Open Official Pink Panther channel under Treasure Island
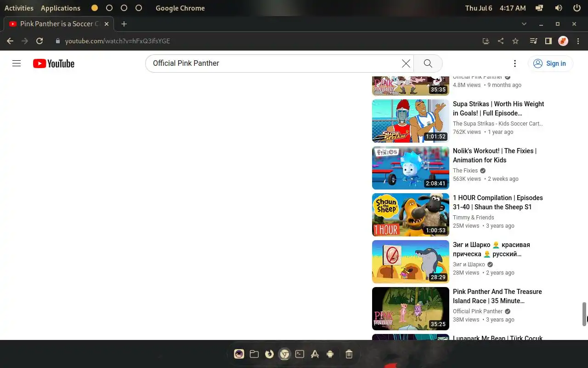The image size is (588, 368). click(478, 311)
